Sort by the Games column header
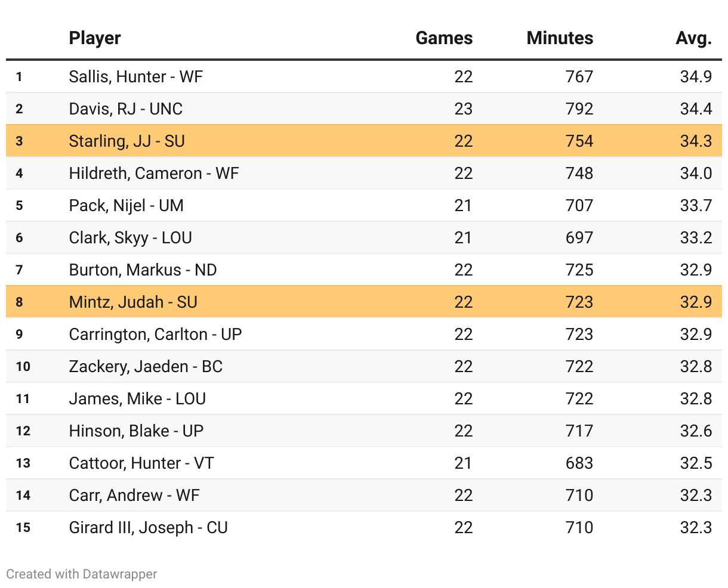The height and width of the screenshot is (588, 728). tap(444, 38)
